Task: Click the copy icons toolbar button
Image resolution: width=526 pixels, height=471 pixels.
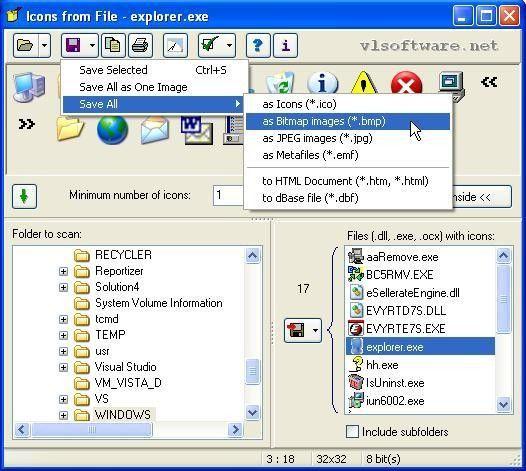Action: point(113,45)
